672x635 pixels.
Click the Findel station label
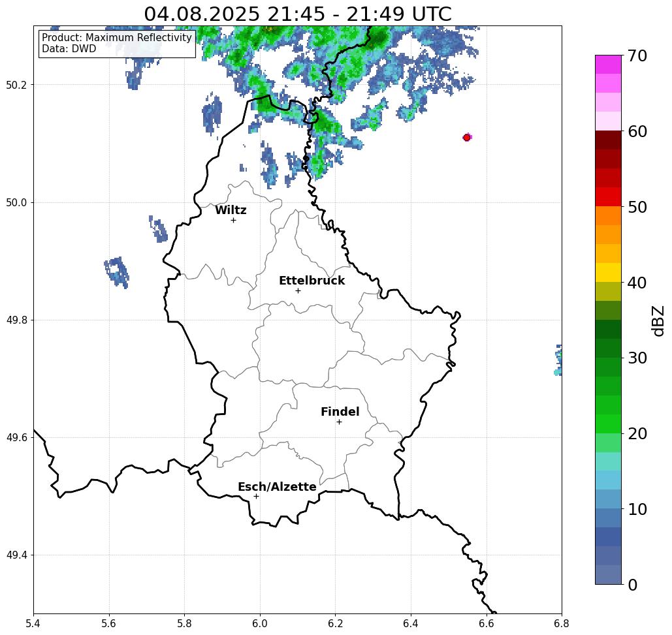point(340,412)
